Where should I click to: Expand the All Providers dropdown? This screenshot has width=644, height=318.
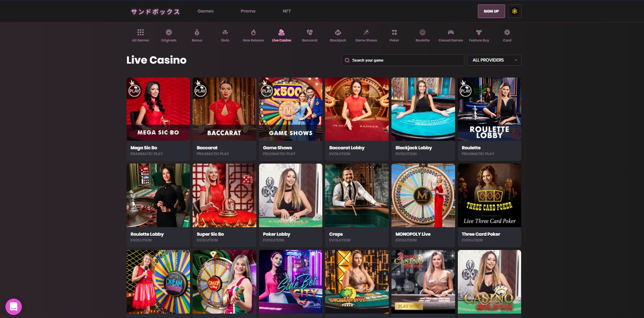coord(494,60)
